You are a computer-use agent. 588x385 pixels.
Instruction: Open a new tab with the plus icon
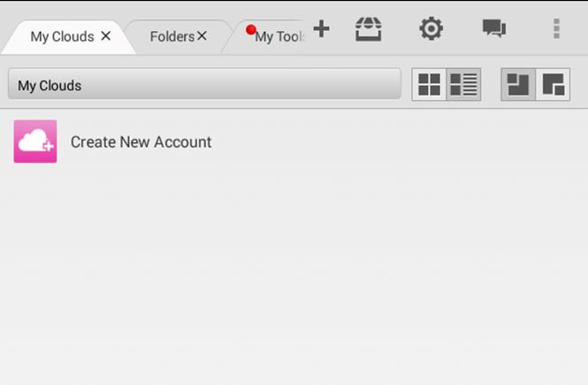321,29
